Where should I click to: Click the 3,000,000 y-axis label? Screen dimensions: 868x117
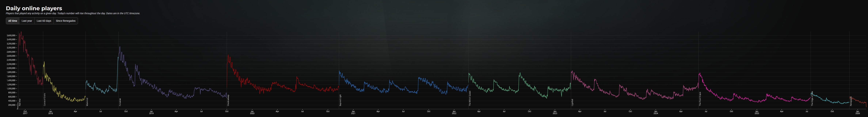coord(11,47)
